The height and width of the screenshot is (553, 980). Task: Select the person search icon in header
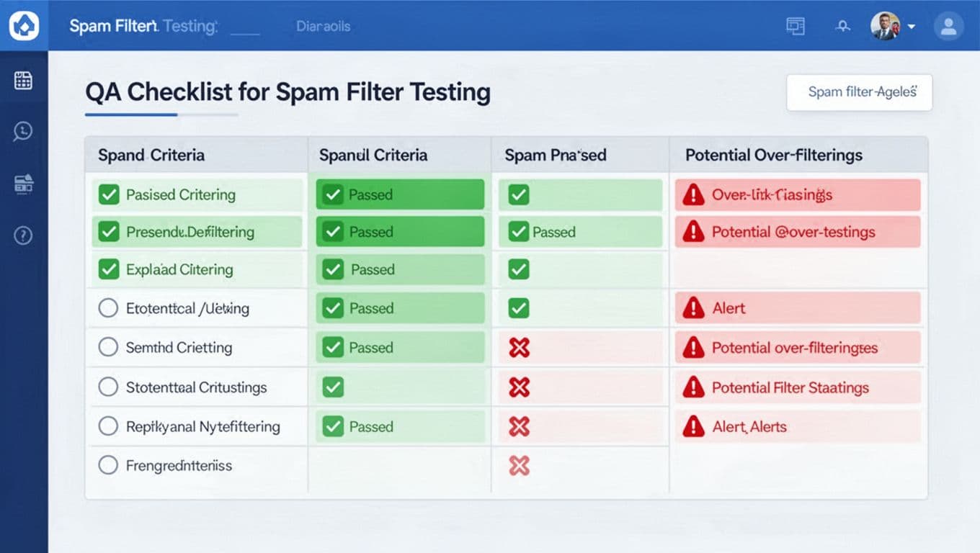click(842, 25)
